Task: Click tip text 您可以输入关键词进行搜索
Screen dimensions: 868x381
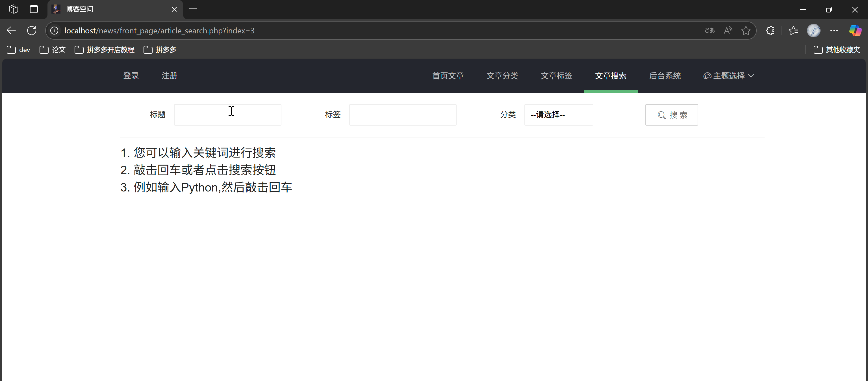Action: point(205,153)
